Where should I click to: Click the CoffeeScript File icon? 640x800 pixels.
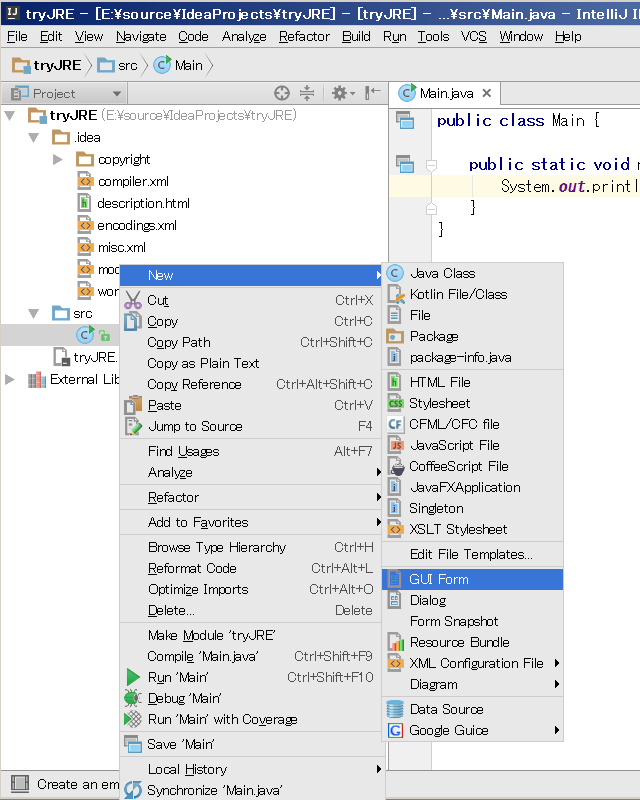pyautogui.click(x=396, y=466)
